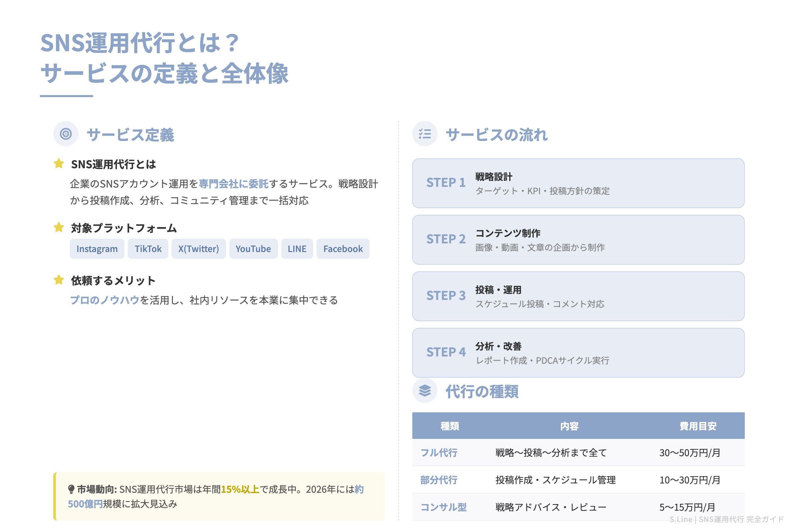This screenshot has width=798, height=532.
Task: Select the YouTube platform badge
Action: [253, 249]
